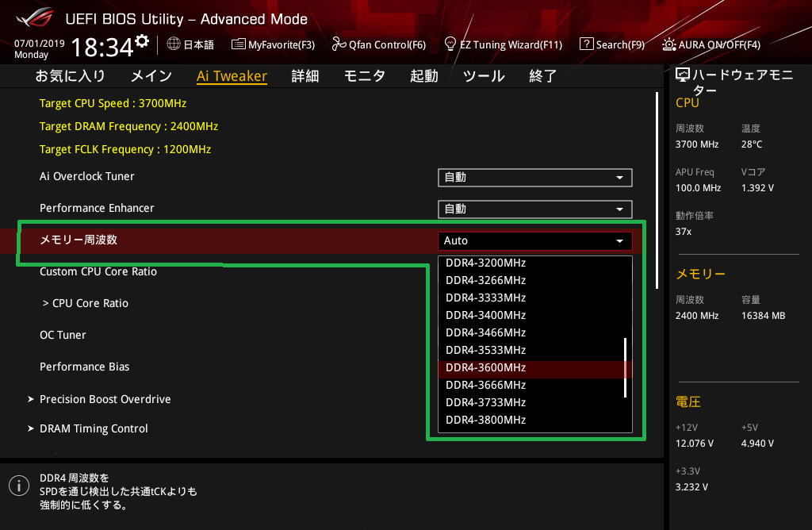Pick DDR4-3666MHz option
The width and height of the screenshot is (812, 530).
coord(532,385)
